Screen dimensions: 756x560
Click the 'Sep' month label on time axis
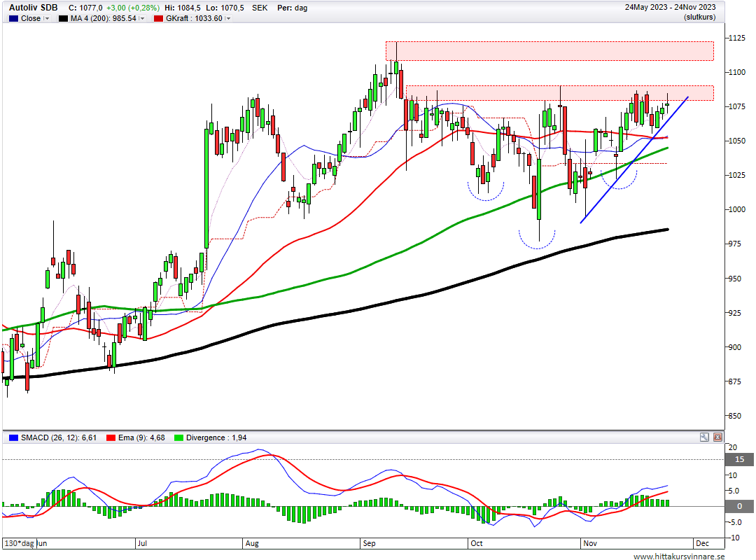(369, 543)
